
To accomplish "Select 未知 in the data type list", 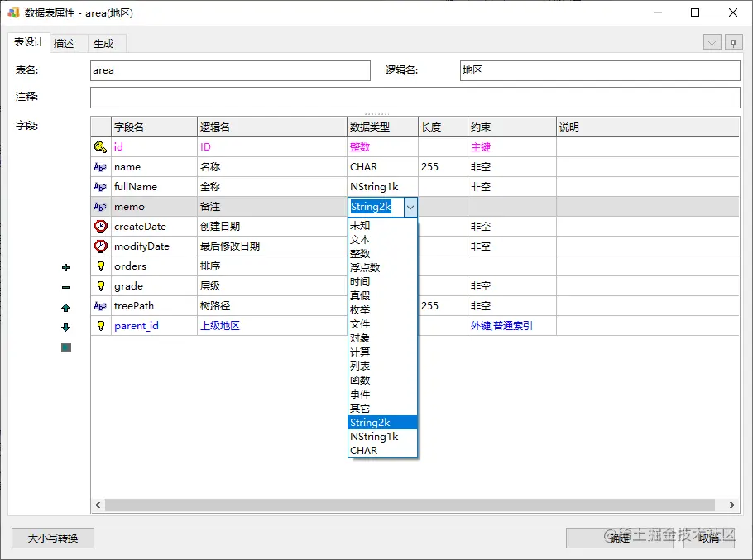I will click(x=382, y=226).
